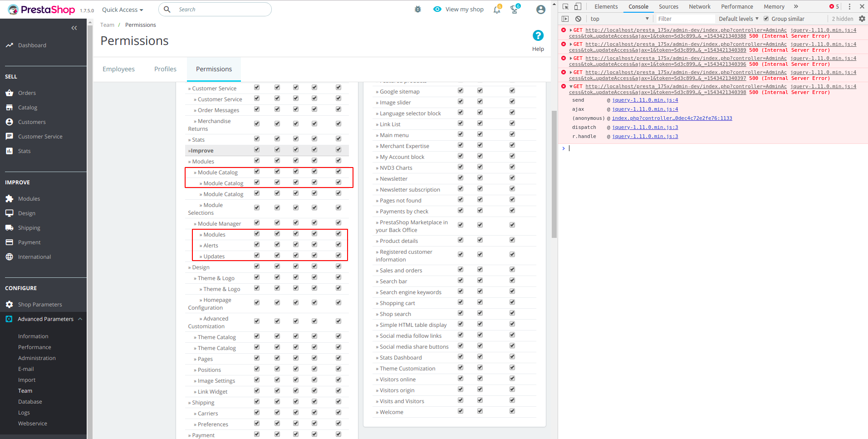This screenshot has width=868, height=439.
Task: Open the Team breadcrumb link
Action: point(107,25)
